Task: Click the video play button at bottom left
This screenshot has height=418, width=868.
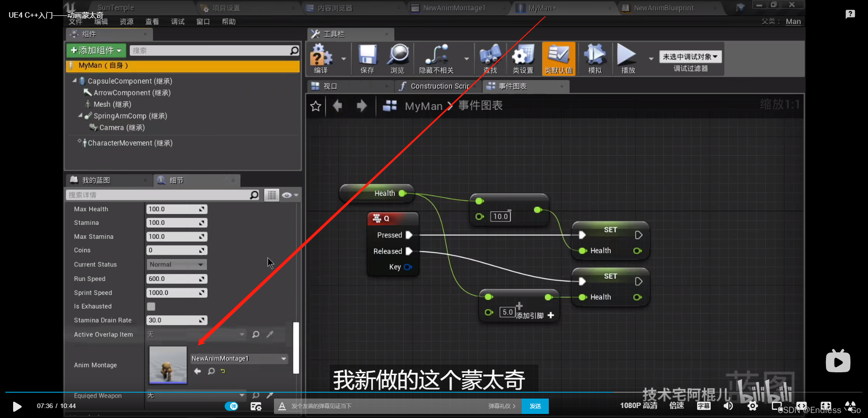Action: click(x=17, y=406)
